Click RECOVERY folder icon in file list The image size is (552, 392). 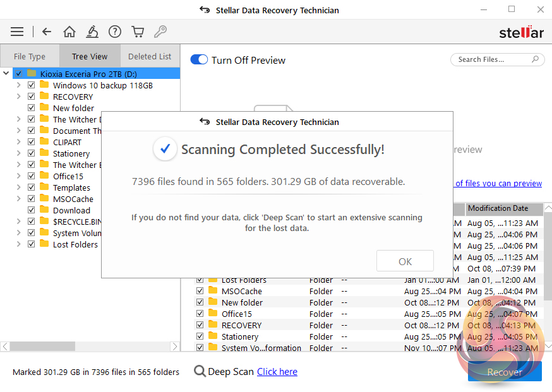coord(213,324)
